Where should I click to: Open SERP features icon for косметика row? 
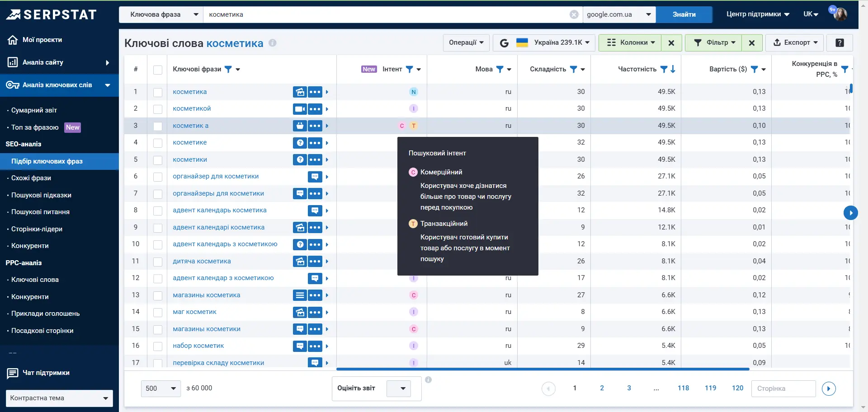tap(300, 92)
